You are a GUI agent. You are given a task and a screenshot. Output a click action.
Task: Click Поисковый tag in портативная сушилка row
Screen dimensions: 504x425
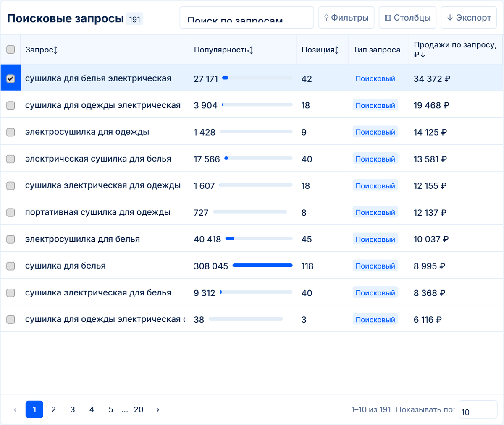tap(375, 213)
